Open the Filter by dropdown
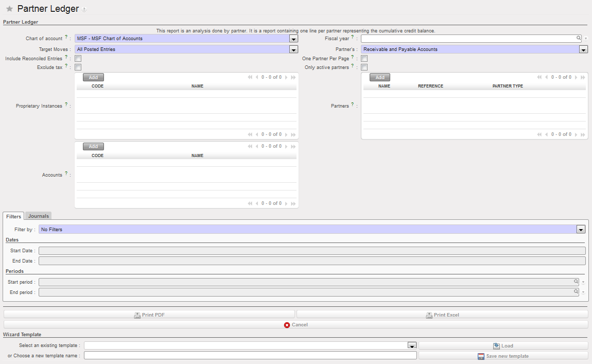 click(581, 230)
